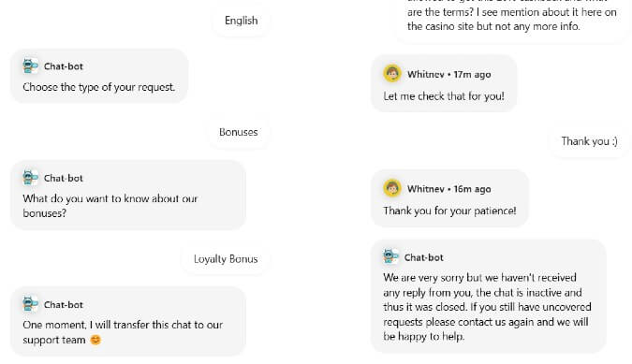Click the Chat-bot avatar in chat closed message
The width and height of the screenshot is (632, 364).
(390, 256)
